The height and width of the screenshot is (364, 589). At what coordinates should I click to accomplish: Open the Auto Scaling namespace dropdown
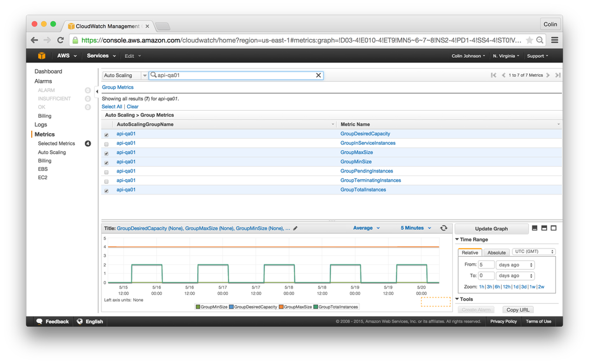[125, 75]
